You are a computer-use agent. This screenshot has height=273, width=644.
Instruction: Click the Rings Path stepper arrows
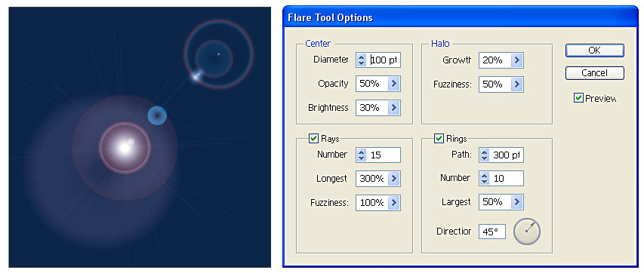click(484, 155)
